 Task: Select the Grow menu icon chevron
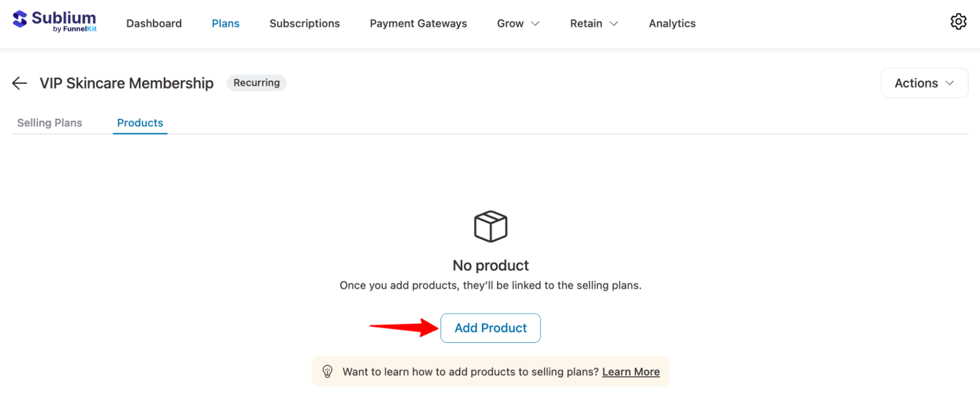point(535,24)
